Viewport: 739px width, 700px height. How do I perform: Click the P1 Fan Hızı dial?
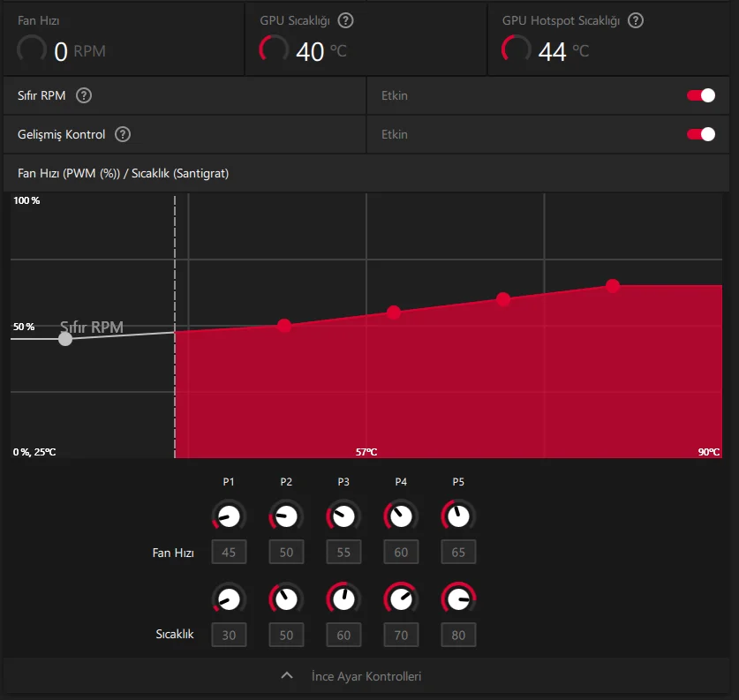point(229,516)
